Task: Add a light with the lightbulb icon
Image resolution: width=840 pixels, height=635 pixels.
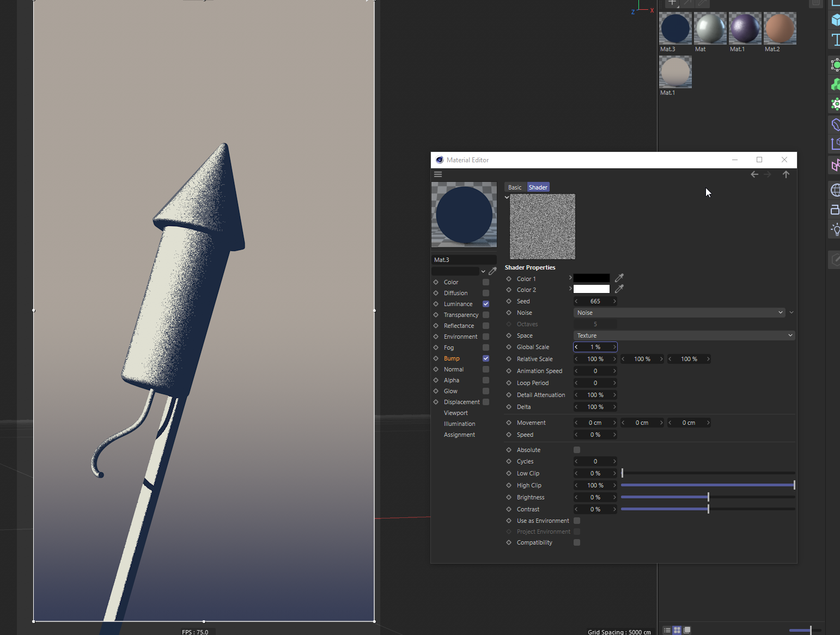Action: point(835,229)
